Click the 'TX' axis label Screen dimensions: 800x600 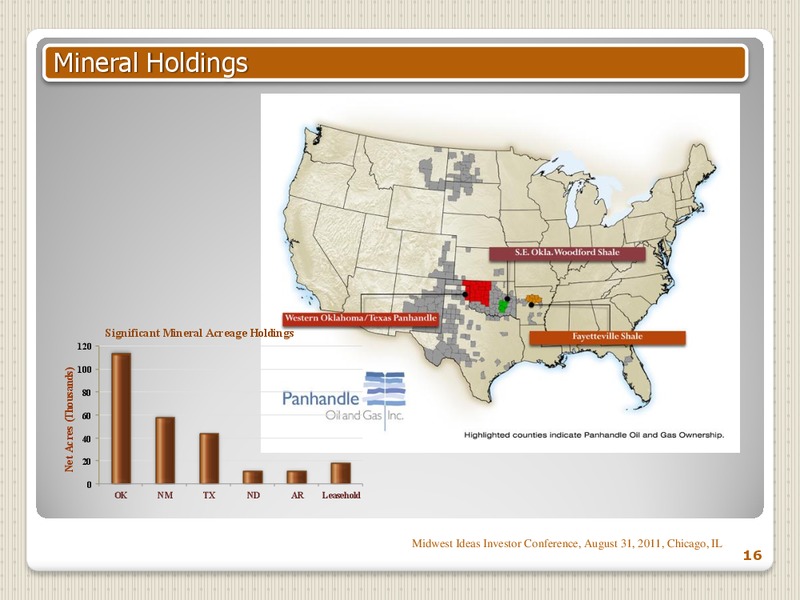pyautogui.click(x=209, y=495)
